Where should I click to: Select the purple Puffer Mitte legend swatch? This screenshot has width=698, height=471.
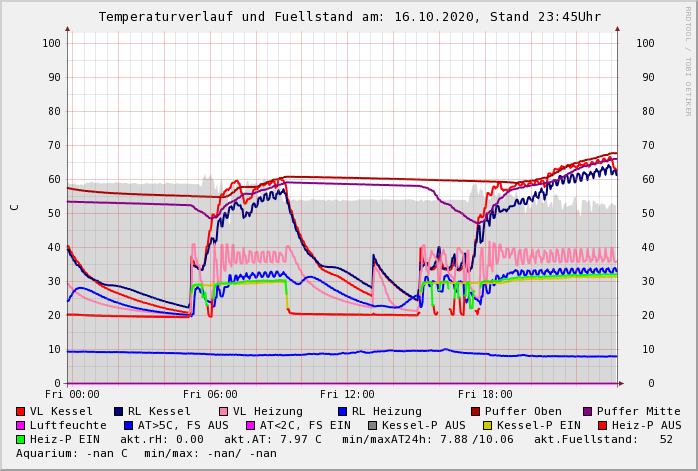coord(588,411)
